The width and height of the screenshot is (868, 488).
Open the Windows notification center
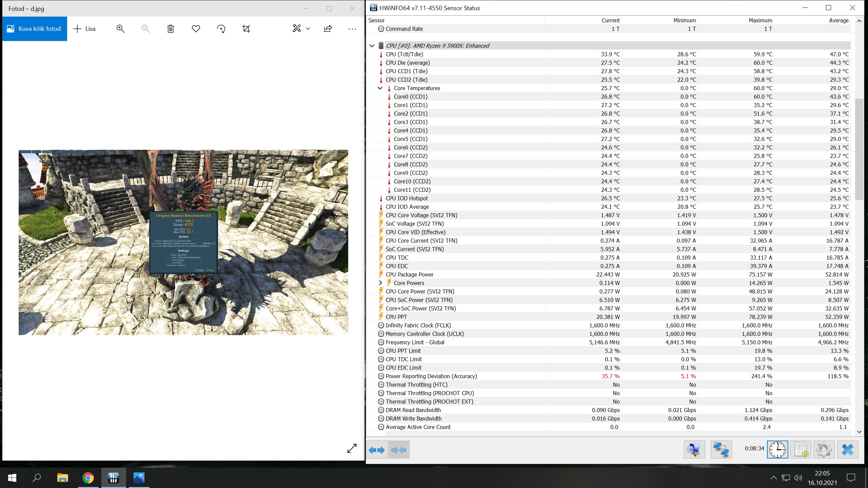pos(851,478)
